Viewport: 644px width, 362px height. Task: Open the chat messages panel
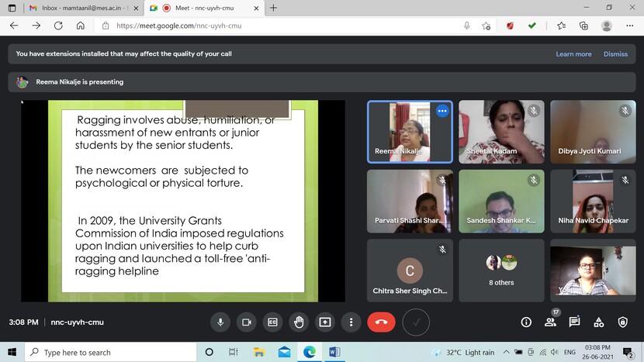click(574, 322)
